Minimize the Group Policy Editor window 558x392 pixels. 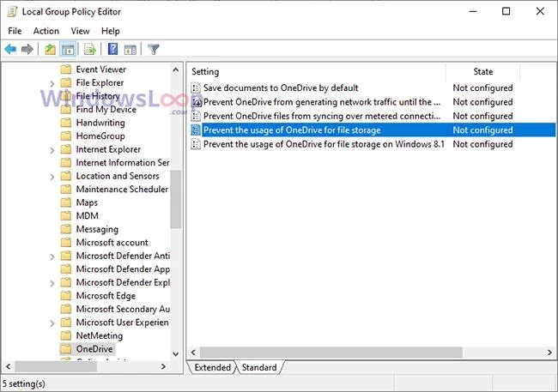point(473,11)
